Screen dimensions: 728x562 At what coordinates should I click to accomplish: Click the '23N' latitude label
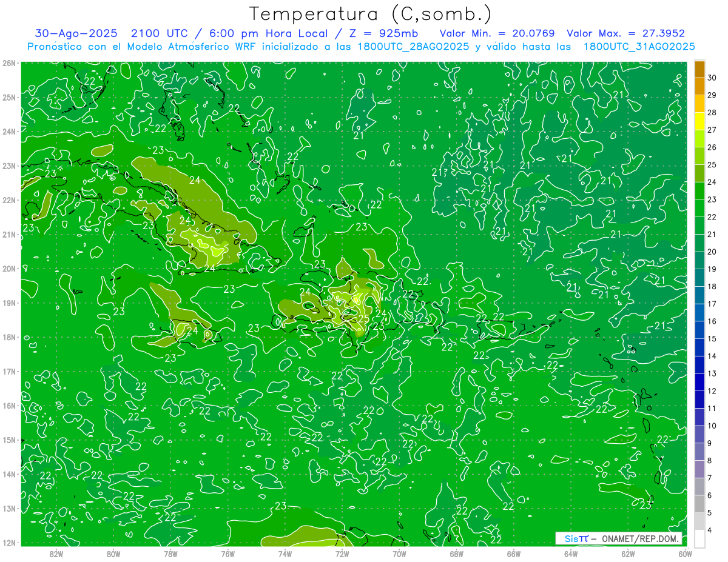pos(9,166)
